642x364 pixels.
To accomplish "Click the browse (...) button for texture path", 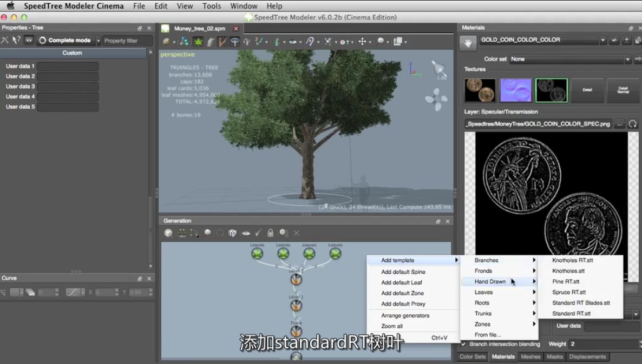I will click(619, 124).
